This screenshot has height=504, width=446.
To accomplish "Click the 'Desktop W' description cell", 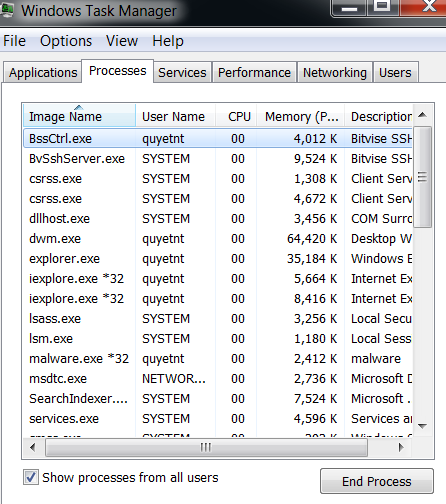I will coord(381,239).
